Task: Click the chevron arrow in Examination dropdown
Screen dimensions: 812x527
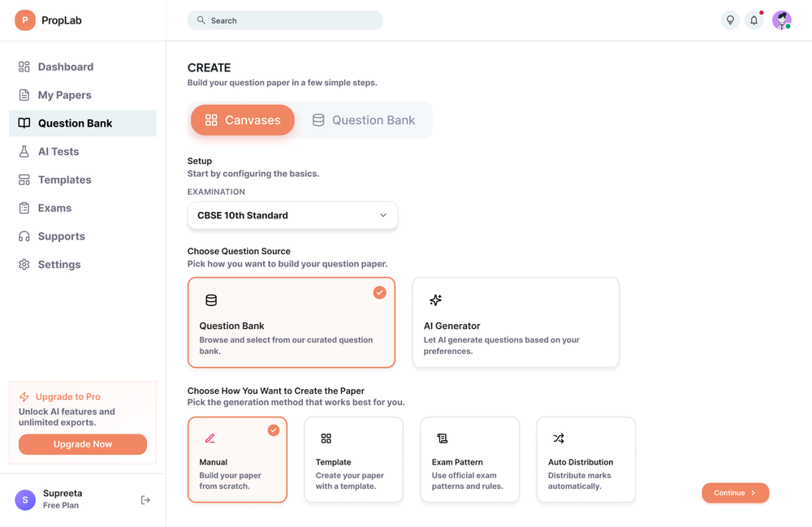Action: click(x=383, y=215)
